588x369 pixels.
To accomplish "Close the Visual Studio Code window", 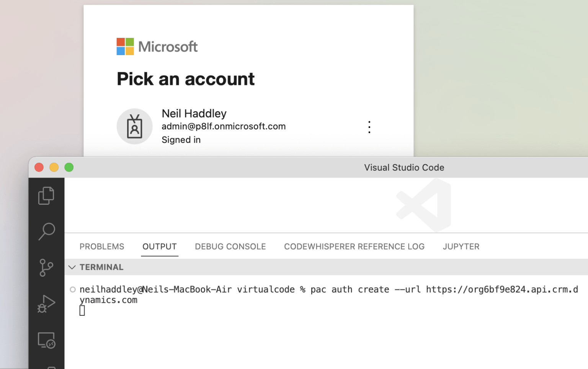I will 39,167.
